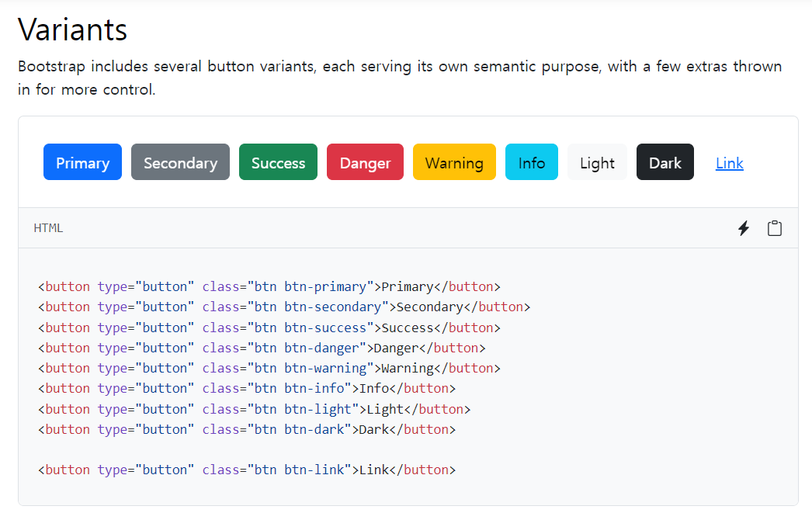
Task: Click the yellow Warning button
Action: (x=454, y=162)
